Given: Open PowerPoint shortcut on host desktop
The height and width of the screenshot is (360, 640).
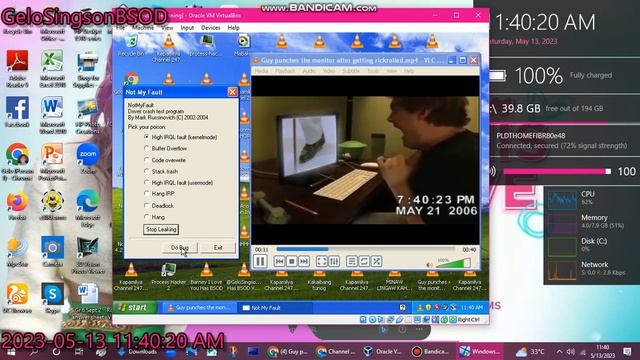Looking at the screenshot, I should pos(52,162).
